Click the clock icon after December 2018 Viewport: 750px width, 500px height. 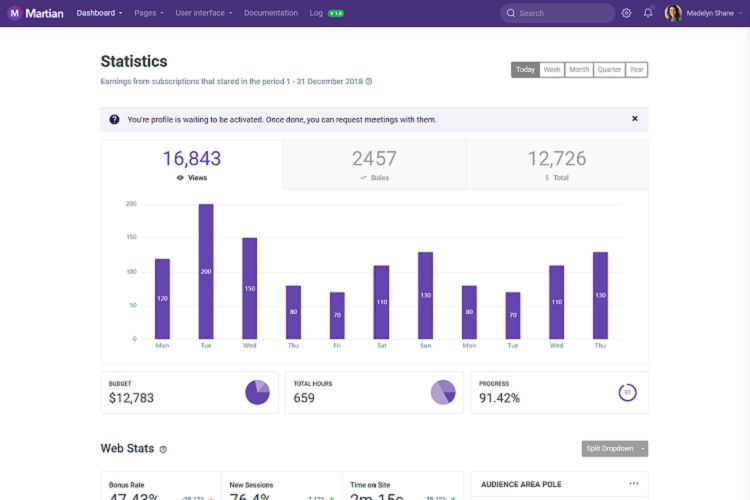(369, 81)
